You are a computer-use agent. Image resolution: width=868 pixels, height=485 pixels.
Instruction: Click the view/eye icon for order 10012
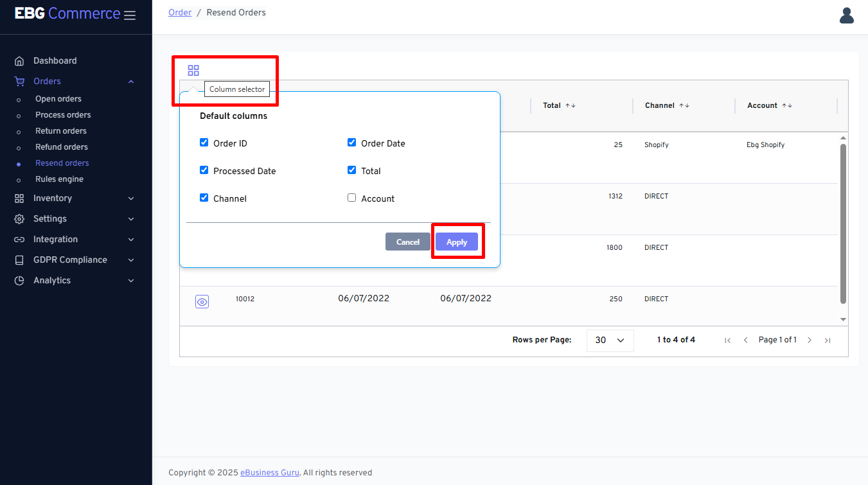pos(202,301)
